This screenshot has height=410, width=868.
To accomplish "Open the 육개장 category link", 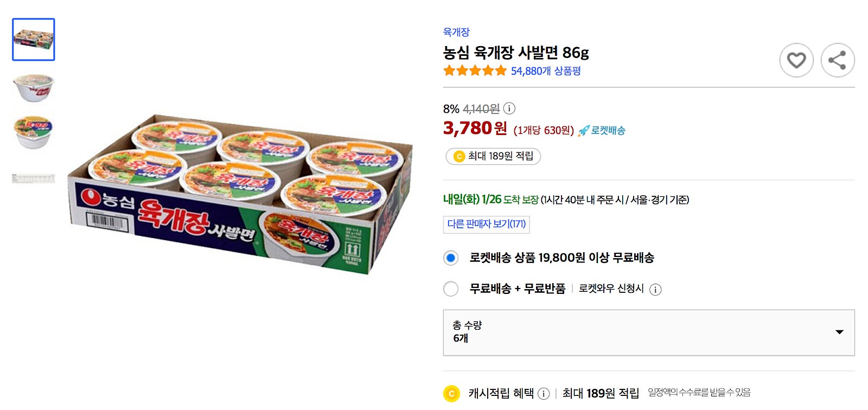I will tap(456, 32).
